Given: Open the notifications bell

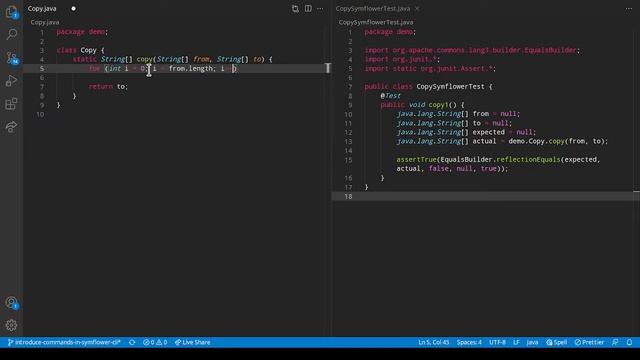Looking at the screenshot, I should pos(629,342).
